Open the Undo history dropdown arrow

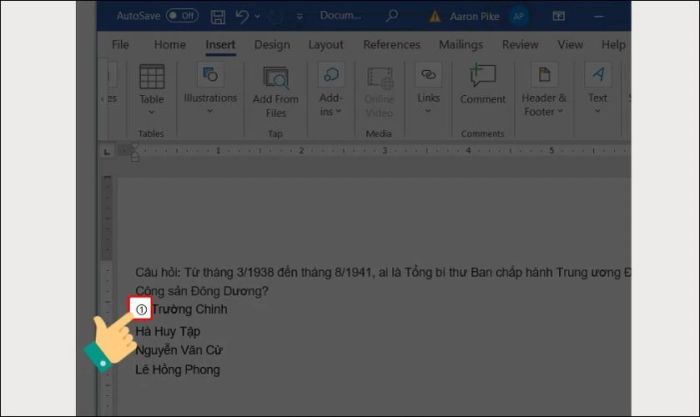tap(258, 17)
